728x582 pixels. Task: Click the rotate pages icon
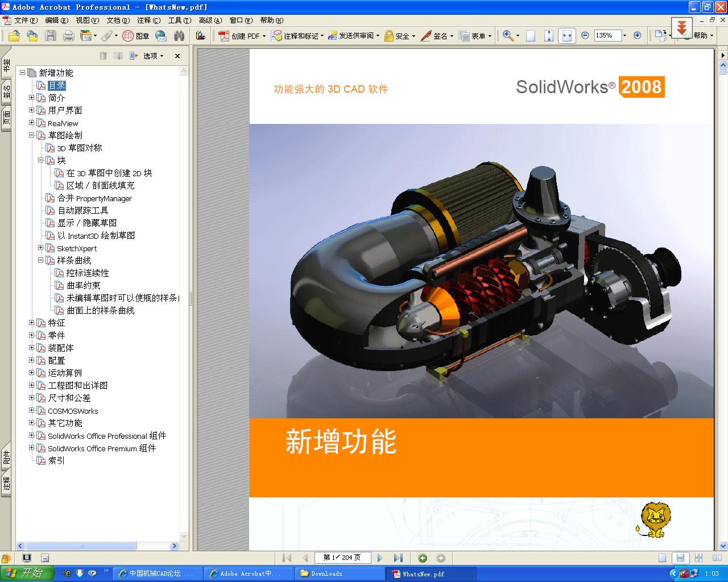(660, 35)
